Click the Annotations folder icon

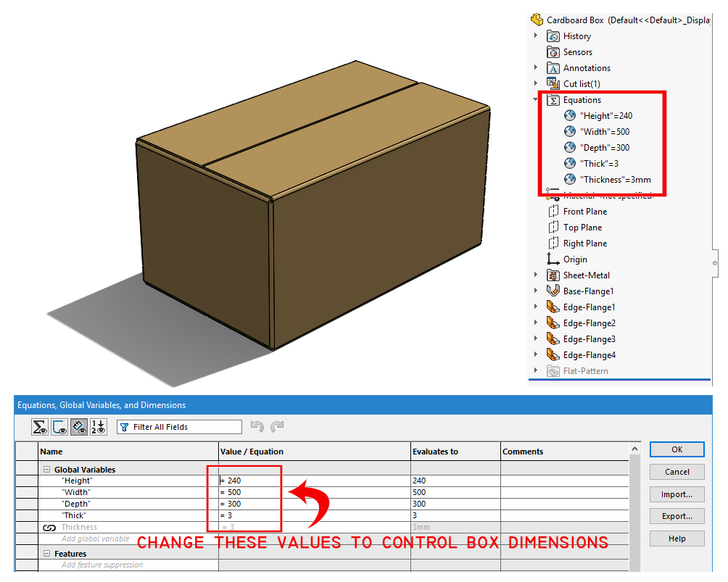(553, 68)
